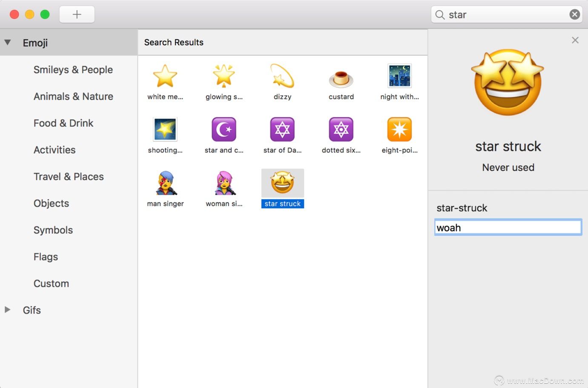This screenshot has height=388, width=588.
Task: Click the Never used text
Action: pyautogui.click(x=508, y=167)
